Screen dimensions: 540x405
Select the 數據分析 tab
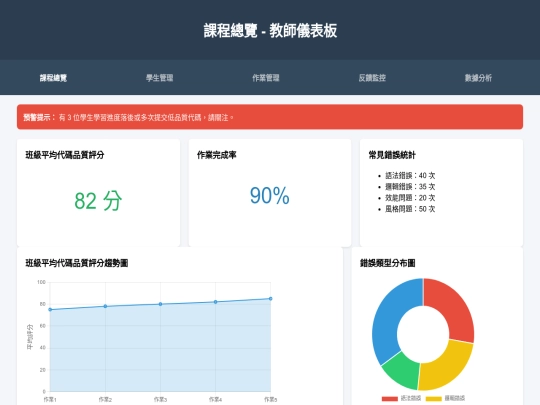pos(478,78)
